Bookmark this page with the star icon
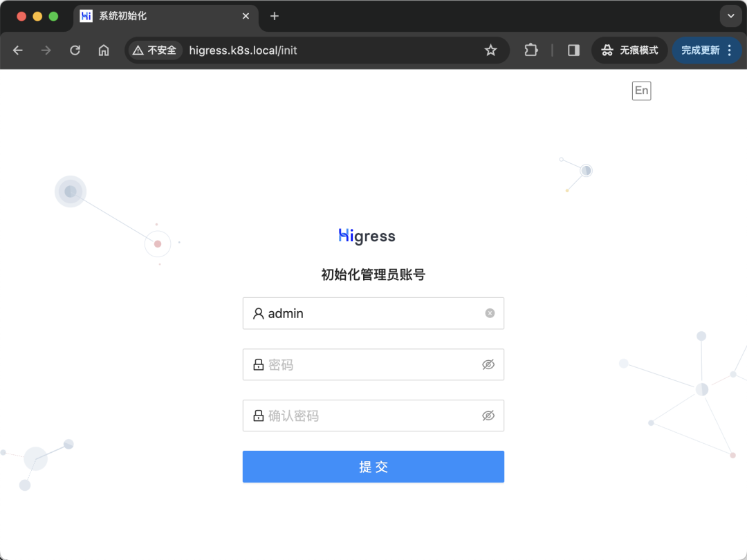747x560 pixels. (490, 50)
